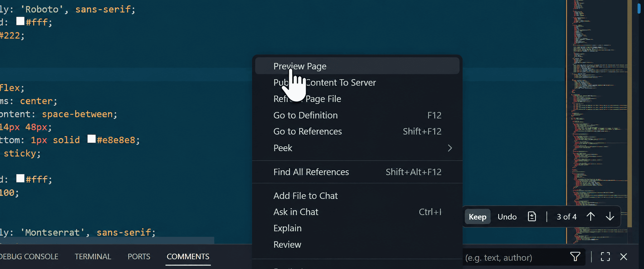Open the #fff swatch above the #222 line
This screenshot has width=644, height=269.
click(20, 21)
